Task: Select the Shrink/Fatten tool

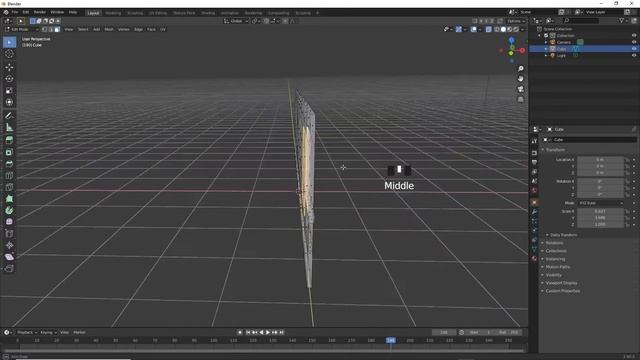Action: 9,245
